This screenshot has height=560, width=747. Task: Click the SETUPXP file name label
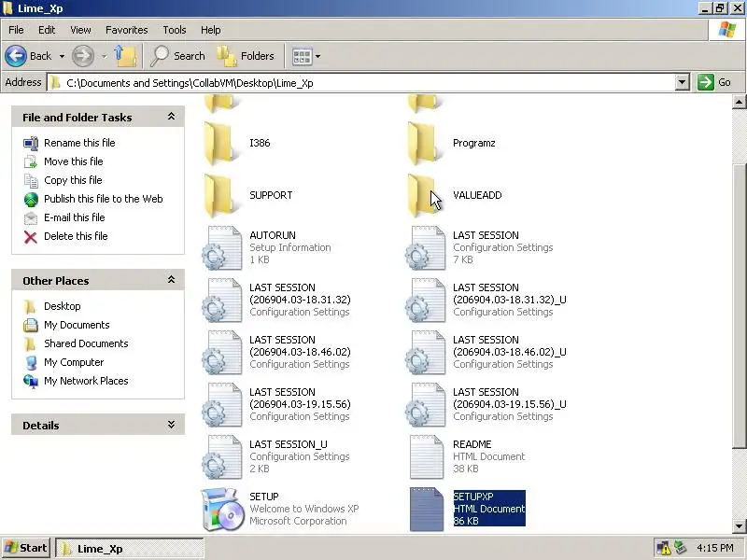473,497
